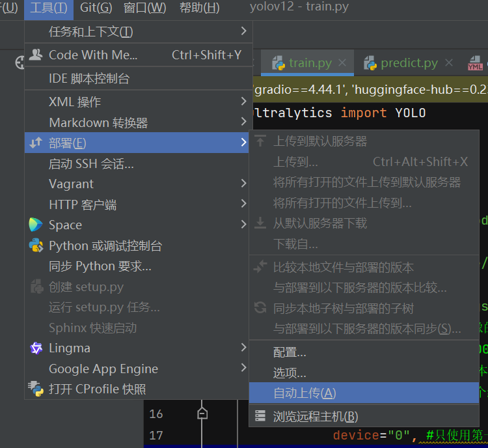
Task: Expand Space submenu arrow
Action: (x=244, y=224)
